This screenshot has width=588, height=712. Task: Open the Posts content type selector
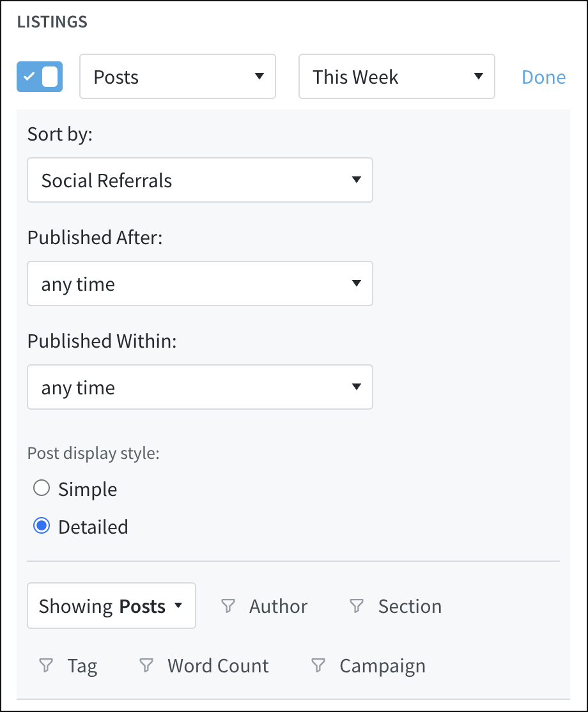pyautogui.click(x=177, y=77)
